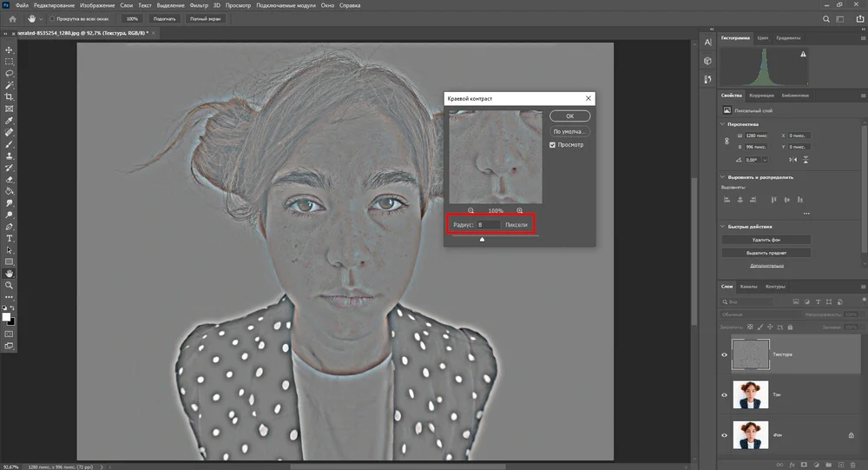Select the Brush tool
This screenshot has height=470, width=868.
pos(9,144)
